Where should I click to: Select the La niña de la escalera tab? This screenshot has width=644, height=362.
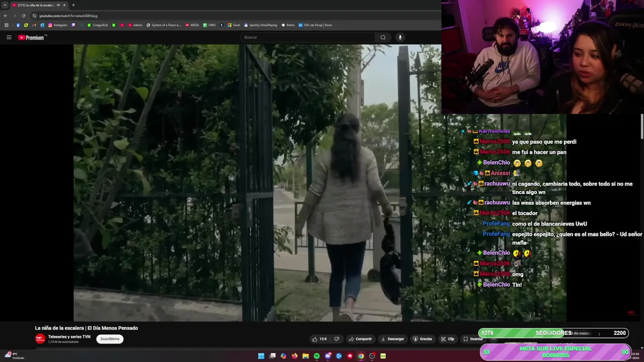[x=39, y=5]
